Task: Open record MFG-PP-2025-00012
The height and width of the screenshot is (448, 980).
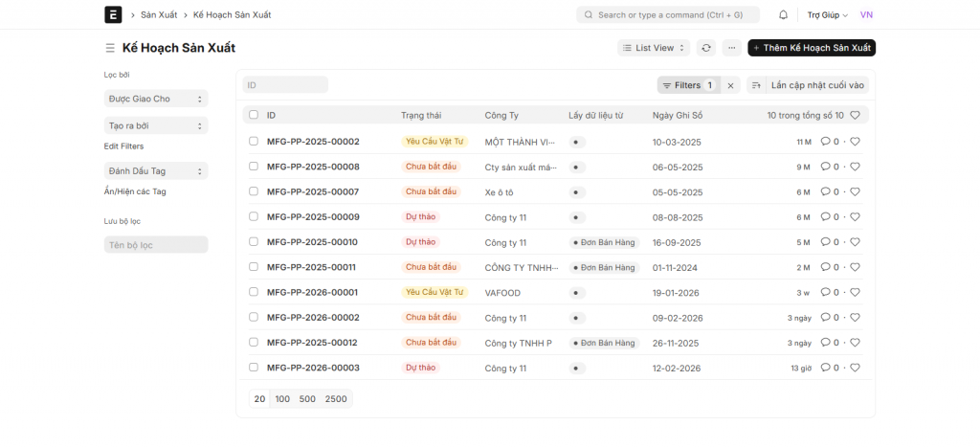Action: (312, 343)
